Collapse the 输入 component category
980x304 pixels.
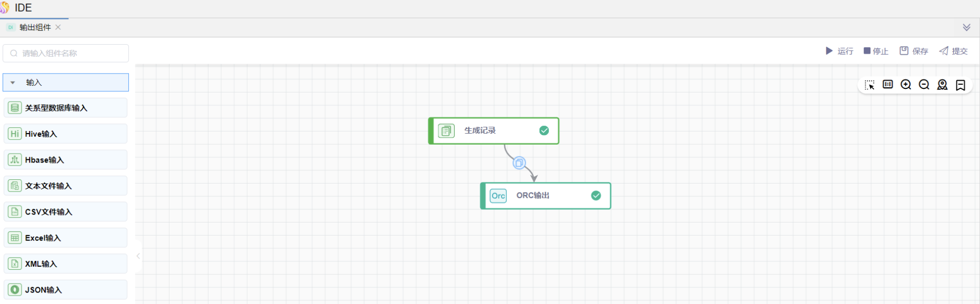pyautogui.click(x=13, y=83)
